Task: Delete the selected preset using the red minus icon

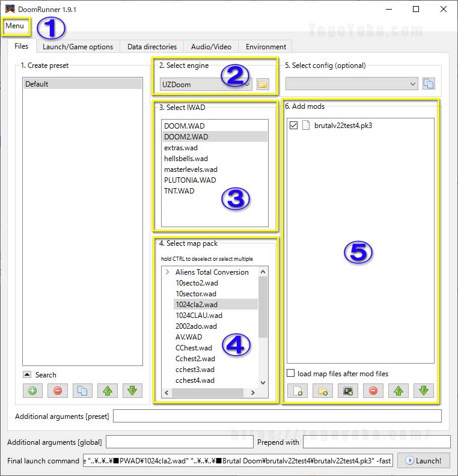Action: (x=58, y=391)
